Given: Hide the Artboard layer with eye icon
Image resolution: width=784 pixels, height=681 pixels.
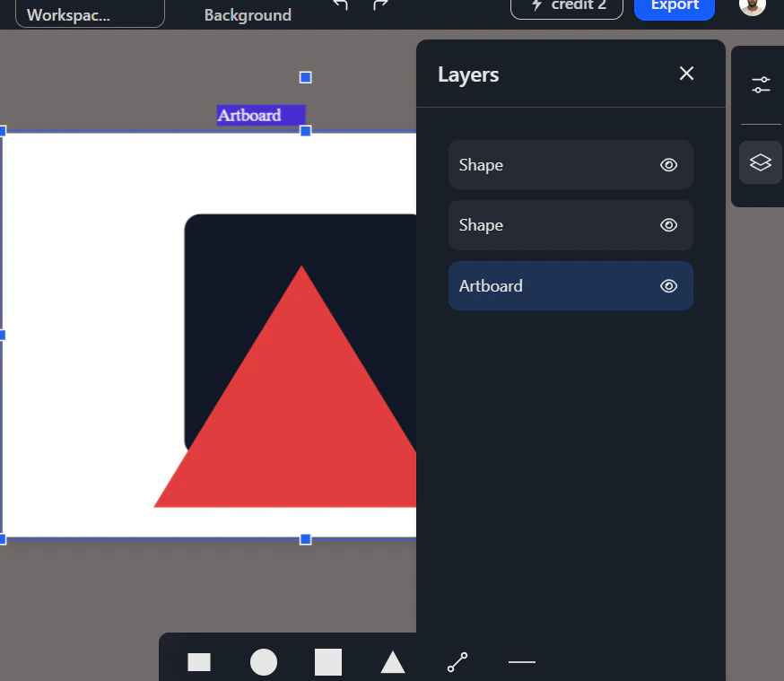Looking at the screenshot, I should [668, 286].
